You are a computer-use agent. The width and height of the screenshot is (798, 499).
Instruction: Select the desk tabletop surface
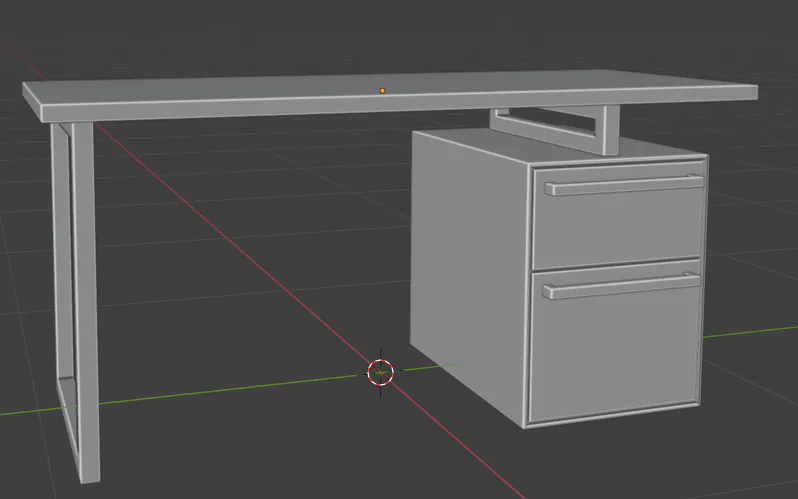point(390,95)
